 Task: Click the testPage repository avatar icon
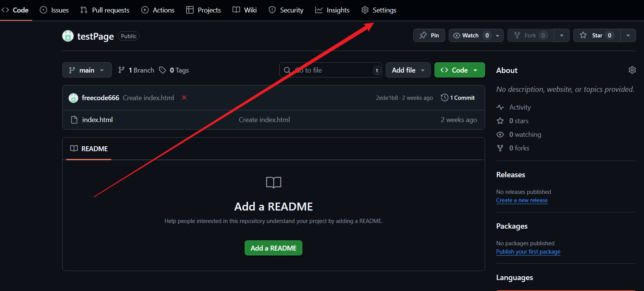tap(68, 36)
